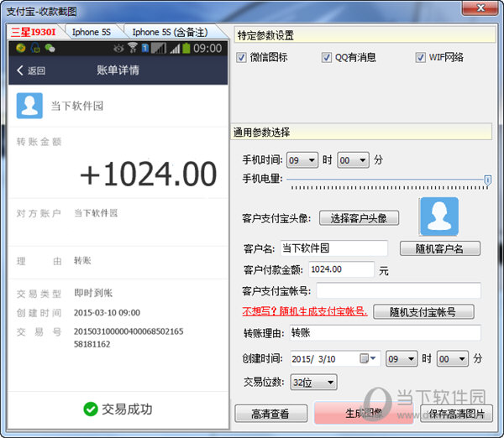Viewport: 504px width, 438px height.
Task: Close the 支付宝-收款截图 window
Action: click(x=480, y=8)
